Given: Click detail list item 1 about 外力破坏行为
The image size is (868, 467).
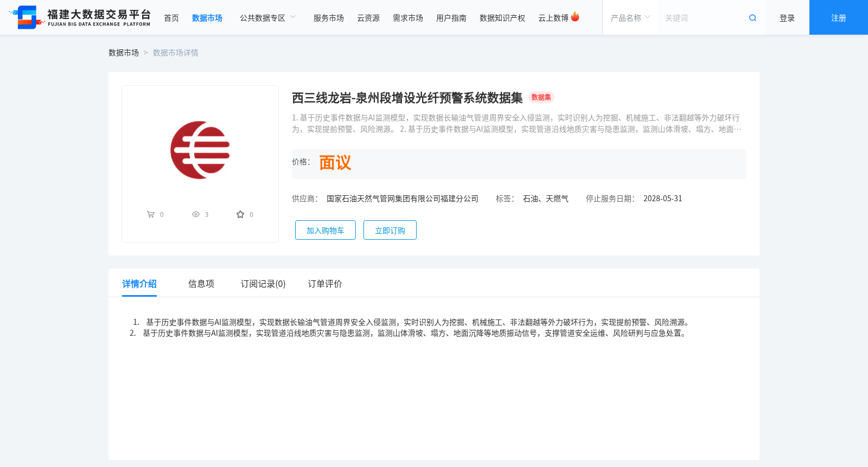Looking at the screenshot, I should (x=412, y=322).
